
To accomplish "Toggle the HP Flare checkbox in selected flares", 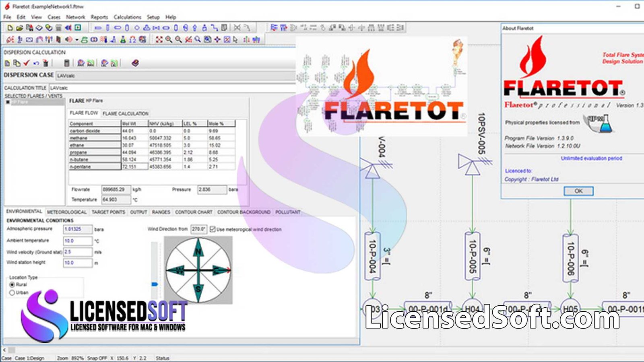I will [8, 102].
